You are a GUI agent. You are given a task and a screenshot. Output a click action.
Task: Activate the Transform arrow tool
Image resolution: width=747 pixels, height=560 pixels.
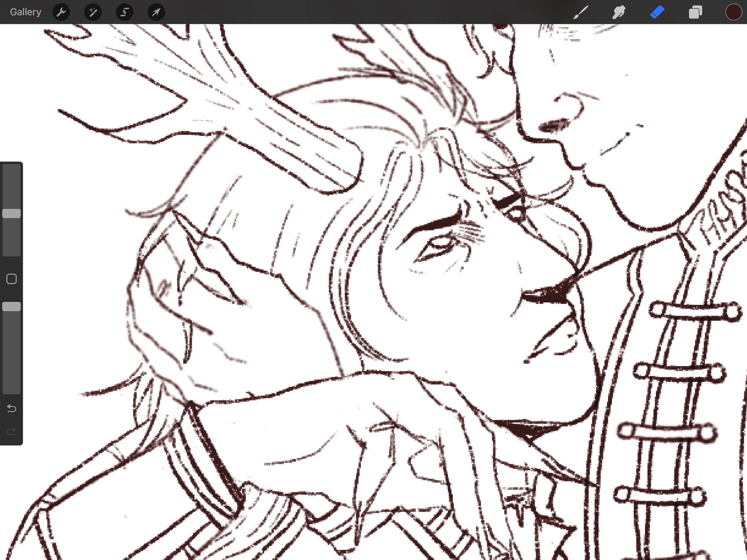(x=156, y=12)
